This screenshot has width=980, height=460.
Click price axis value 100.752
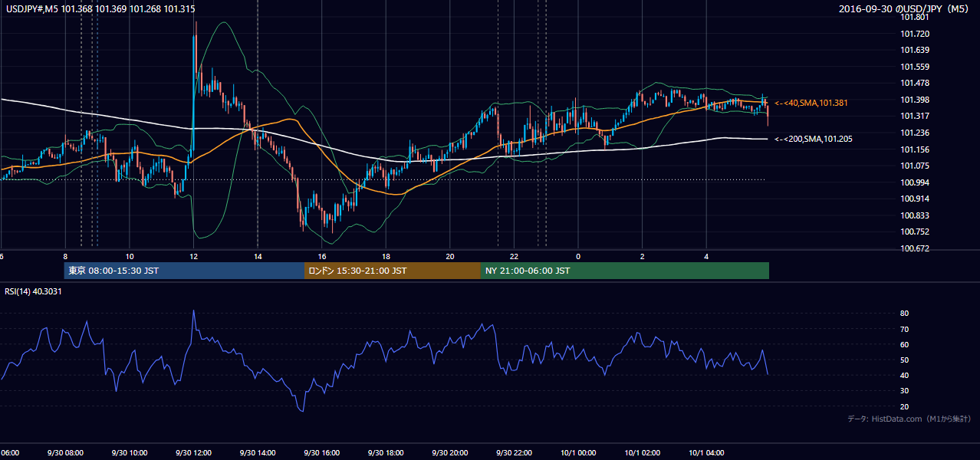pos(915,232)
